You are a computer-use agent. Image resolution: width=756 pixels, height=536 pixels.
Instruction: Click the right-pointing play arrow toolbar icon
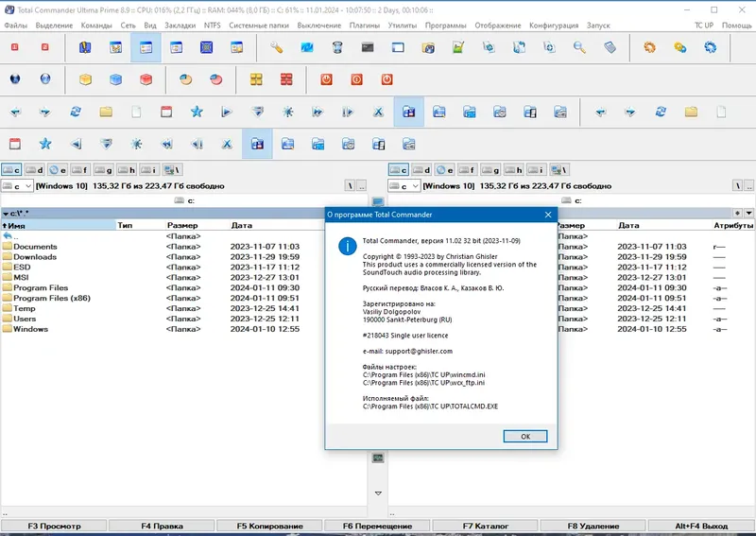227,112
